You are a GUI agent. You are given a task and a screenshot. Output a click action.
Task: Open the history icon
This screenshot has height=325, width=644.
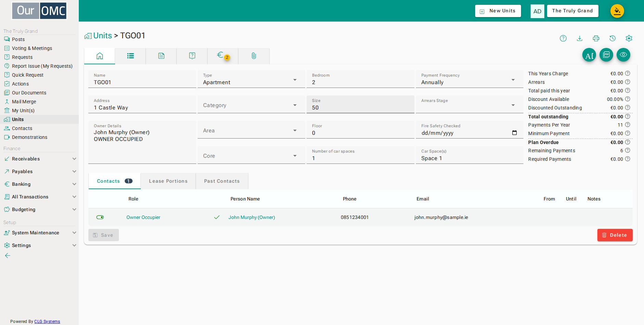[x=612, y=38]
